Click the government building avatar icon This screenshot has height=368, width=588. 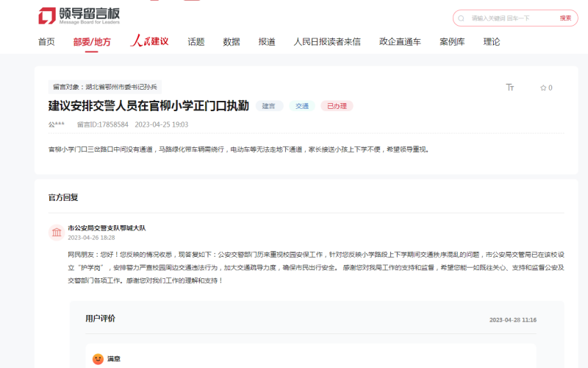(57, 233)
